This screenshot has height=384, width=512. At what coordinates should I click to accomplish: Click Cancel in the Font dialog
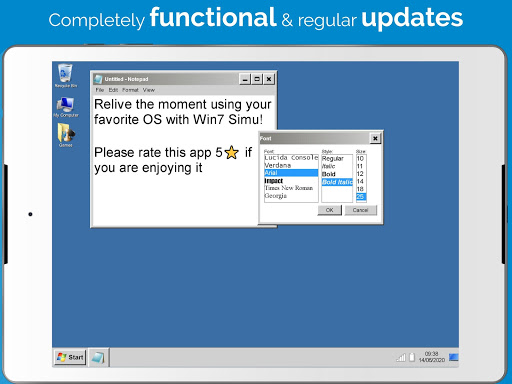click(x=360, y=210)
